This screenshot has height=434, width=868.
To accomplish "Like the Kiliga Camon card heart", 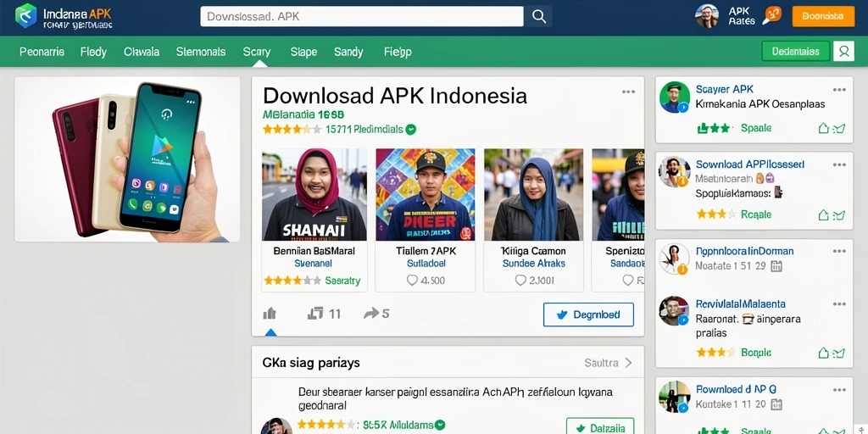I will click(x=521, y=281).
